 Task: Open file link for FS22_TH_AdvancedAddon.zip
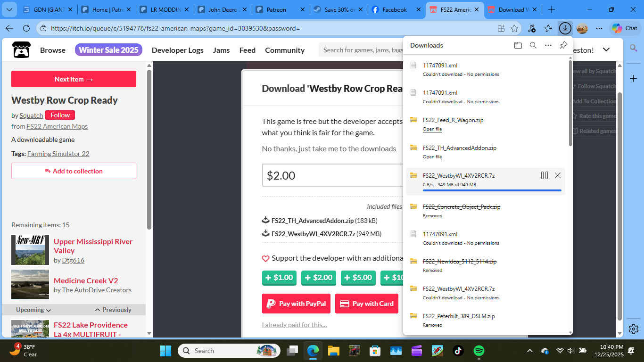pyautogui.click(x=432, y=157)
